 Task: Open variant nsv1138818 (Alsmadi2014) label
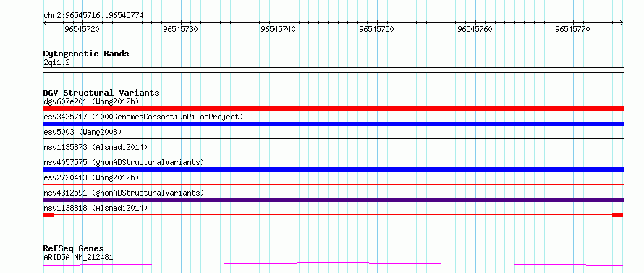96,208
